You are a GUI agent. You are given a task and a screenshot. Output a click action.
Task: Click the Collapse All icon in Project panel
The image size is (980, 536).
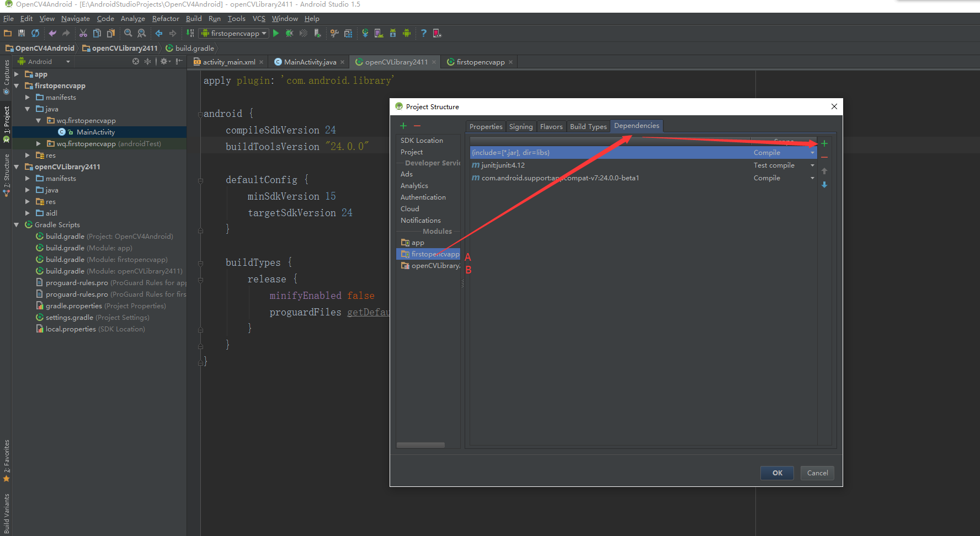point(147,61)
